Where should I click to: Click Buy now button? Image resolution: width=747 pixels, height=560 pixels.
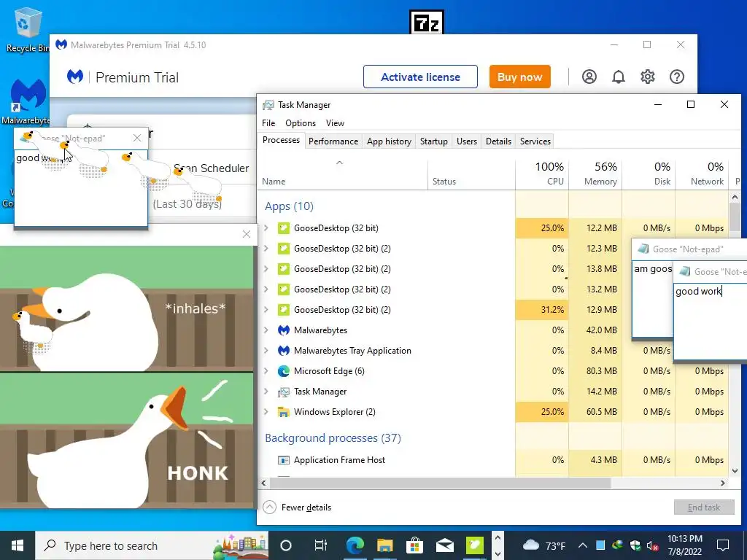pos(519,77)
